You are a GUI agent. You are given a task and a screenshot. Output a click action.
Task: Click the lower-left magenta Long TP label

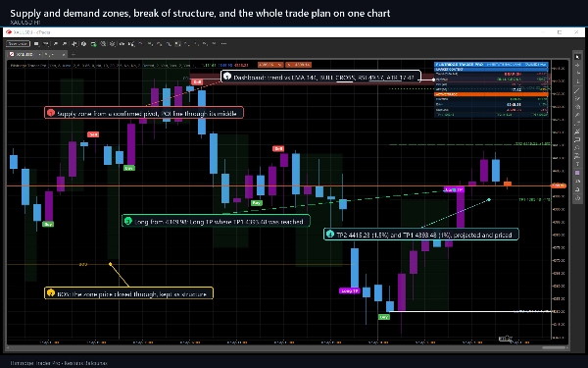350,290
